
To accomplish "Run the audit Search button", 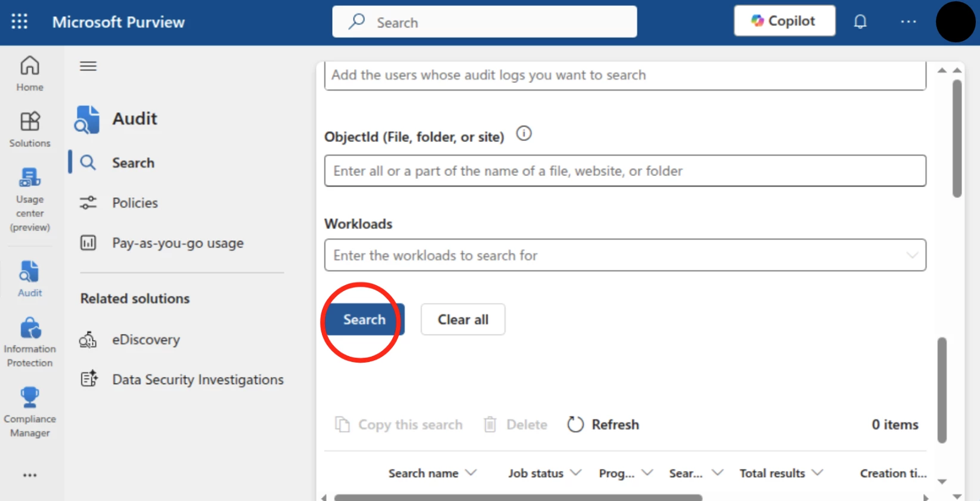I will pos(365,319).
